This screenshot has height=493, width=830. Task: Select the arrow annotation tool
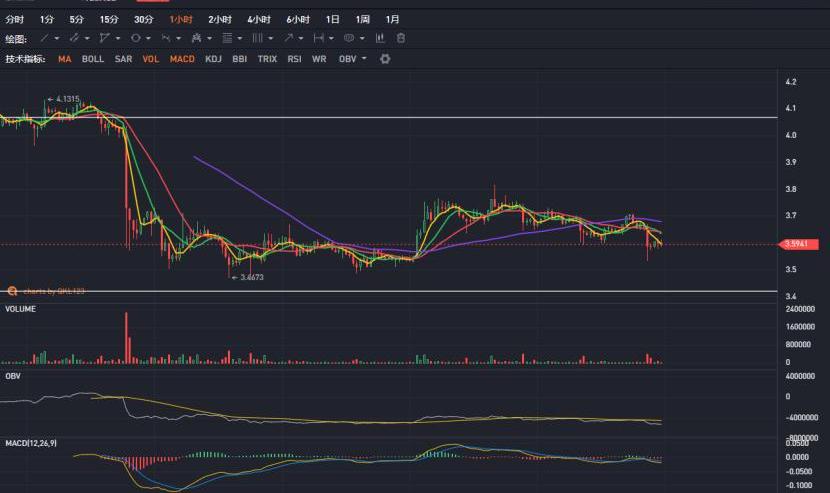pos(288,38)
